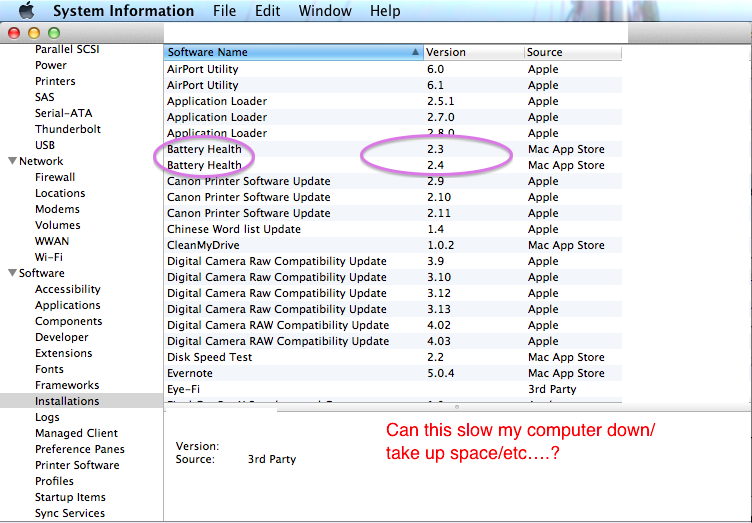Open the Window menu

pyautogui.click(x=325, y=11)
